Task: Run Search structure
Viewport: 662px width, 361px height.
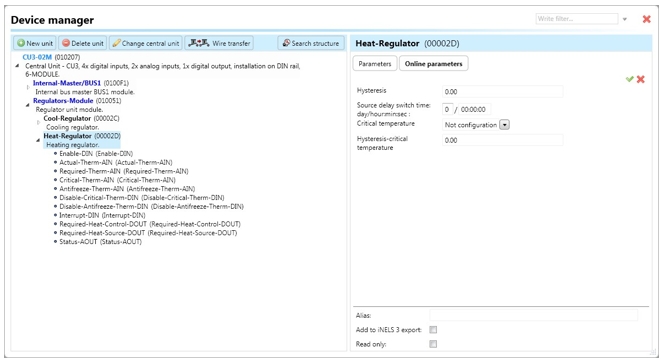Action: [311, 43]
